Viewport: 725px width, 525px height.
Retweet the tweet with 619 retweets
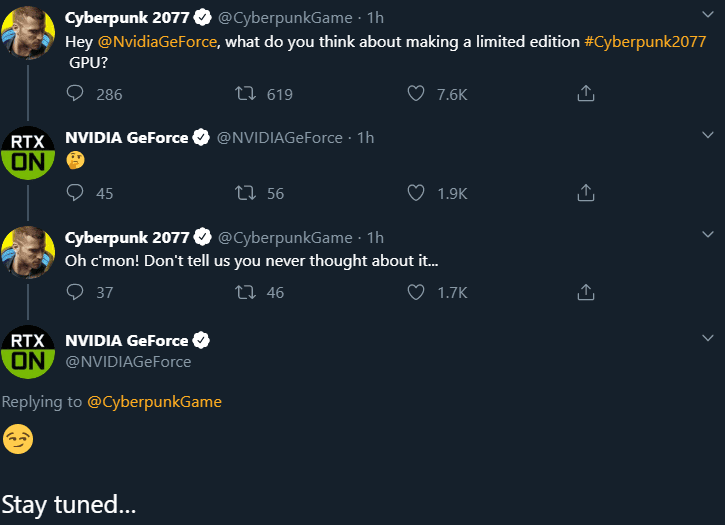coord(243,94)
